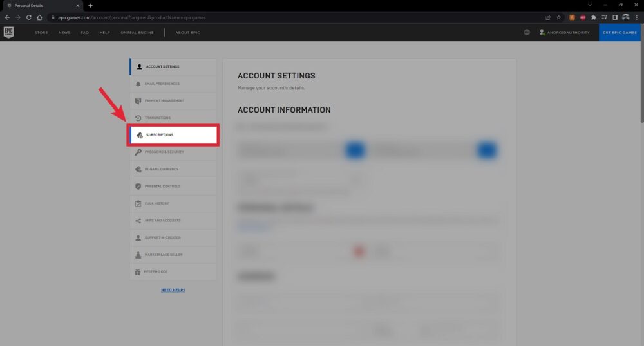This screenshot has height=346, width=644.
Task: Bookmark this page with star icon
Action: [558, 17]
